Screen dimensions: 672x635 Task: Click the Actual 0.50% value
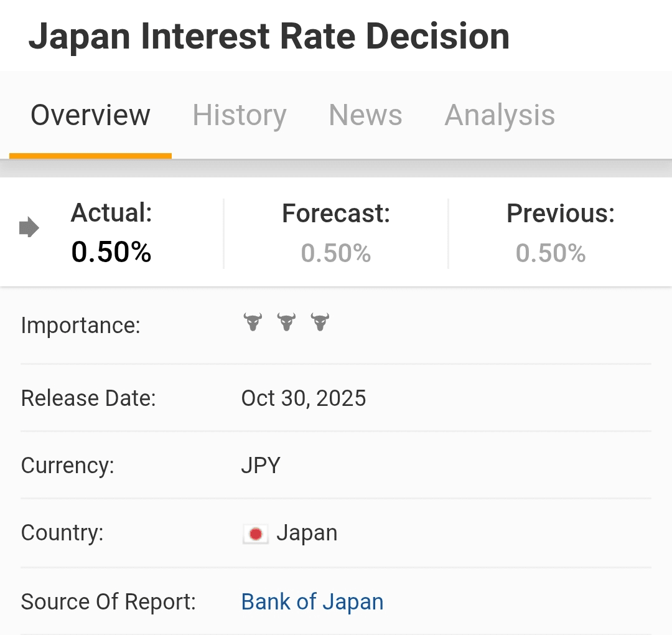click(x=111, y=252)
